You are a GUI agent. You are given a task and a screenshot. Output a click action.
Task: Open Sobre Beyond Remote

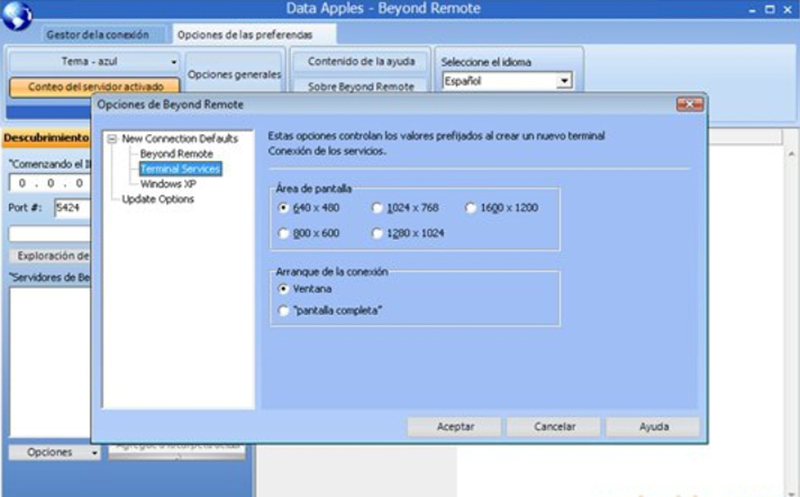pyautogui.click(x=361, y=86)
